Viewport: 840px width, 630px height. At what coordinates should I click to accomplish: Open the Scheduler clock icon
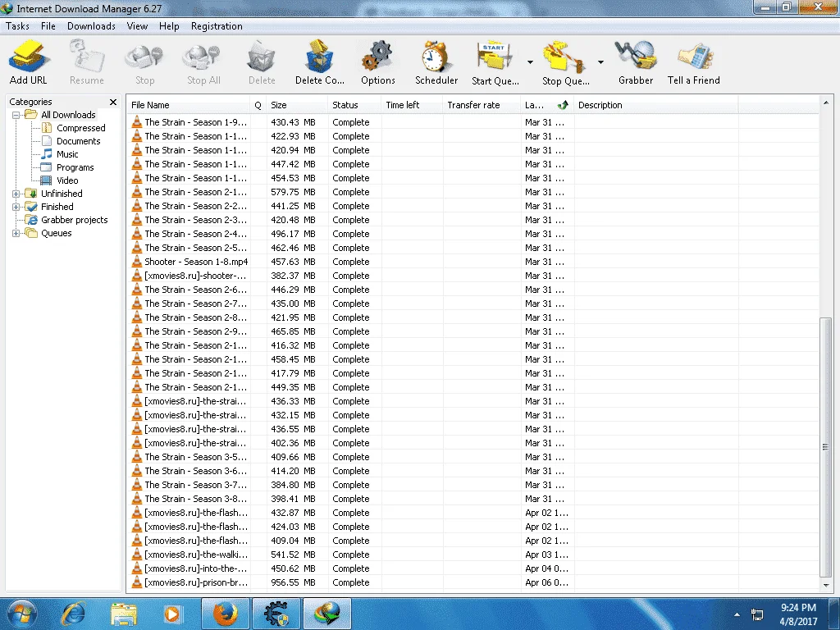click(436, 62)
